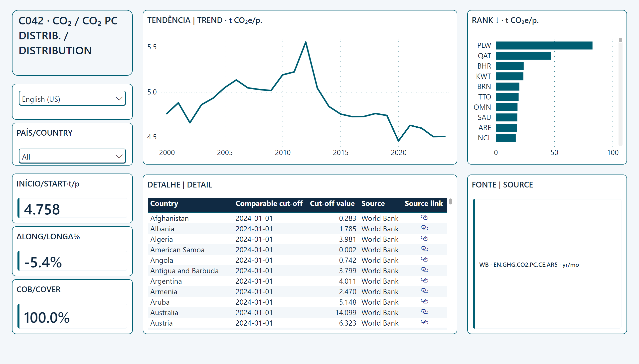
Task: Click the 2012 peak on trend line
Action: point(306,42)
